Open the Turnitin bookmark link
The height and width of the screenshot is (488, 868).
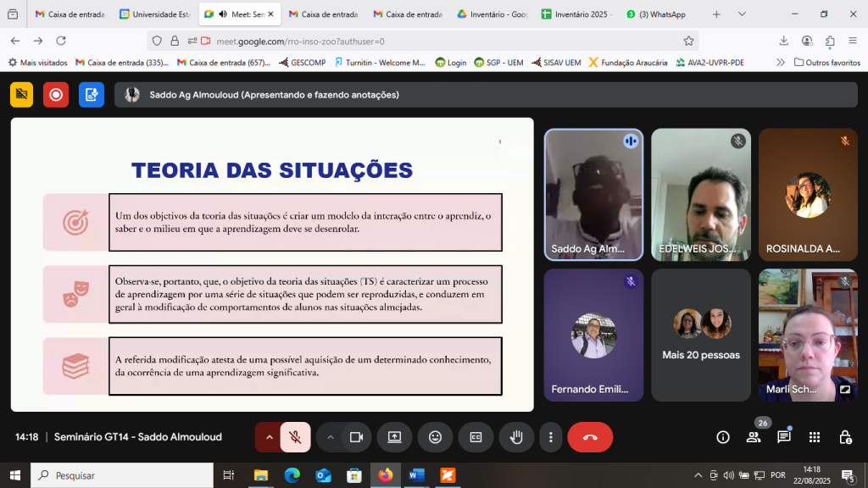point(380,62)
